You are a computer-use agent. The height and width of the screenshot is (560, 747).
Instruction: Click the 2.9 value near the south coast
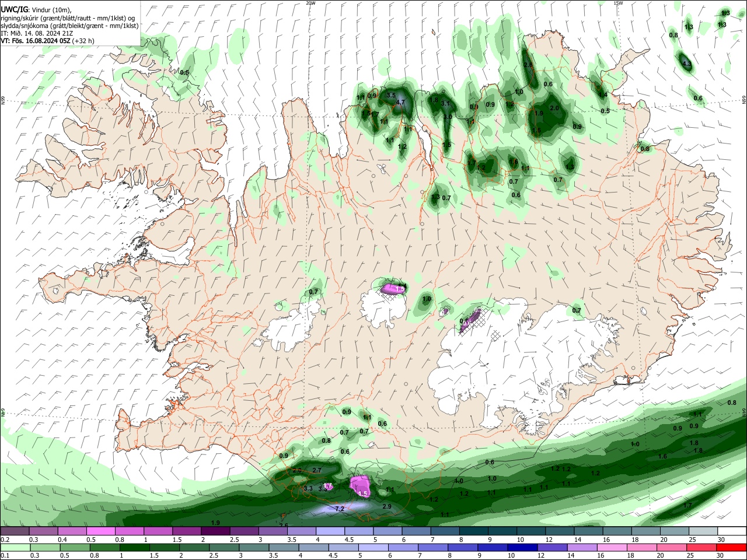[387, 506]
